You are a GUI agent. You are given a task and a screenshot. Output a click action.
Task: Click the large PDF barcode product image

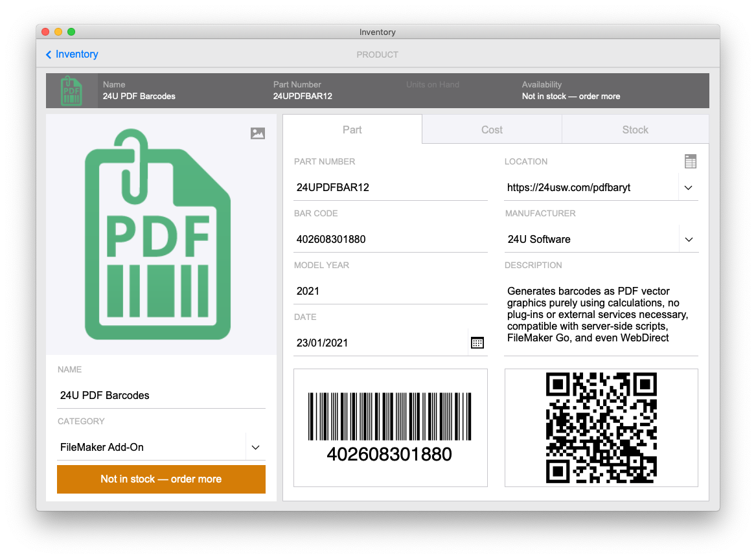(157, 234)
